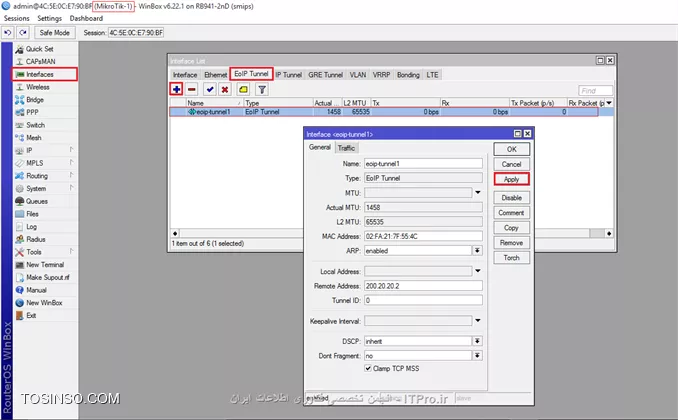Open PPP menu

click(32, 112)
